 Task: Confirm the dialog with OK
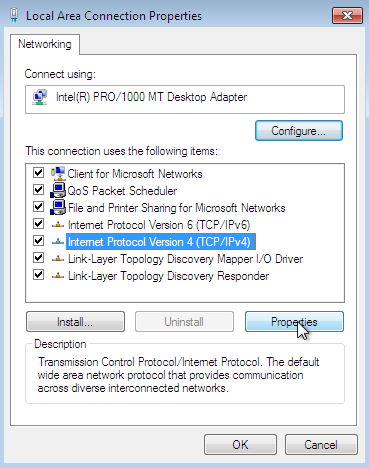coord(240,445)
